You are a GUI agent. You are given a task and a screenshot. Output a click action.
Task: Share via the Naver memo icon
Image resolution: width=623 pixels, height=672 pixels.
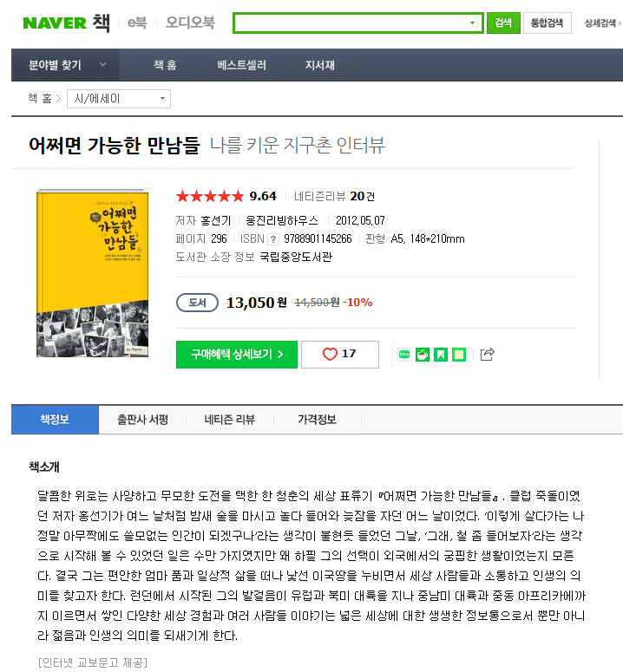459,355
